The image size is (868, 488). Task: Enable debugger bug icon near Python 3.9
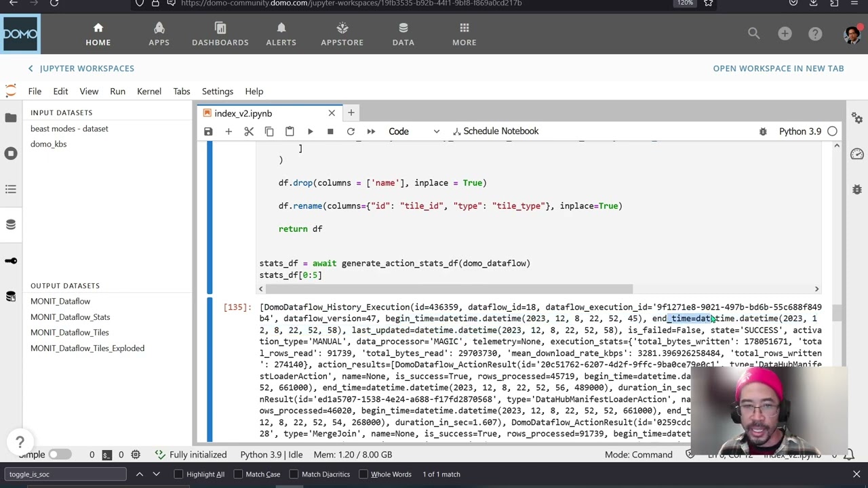(x=763, y=131)
